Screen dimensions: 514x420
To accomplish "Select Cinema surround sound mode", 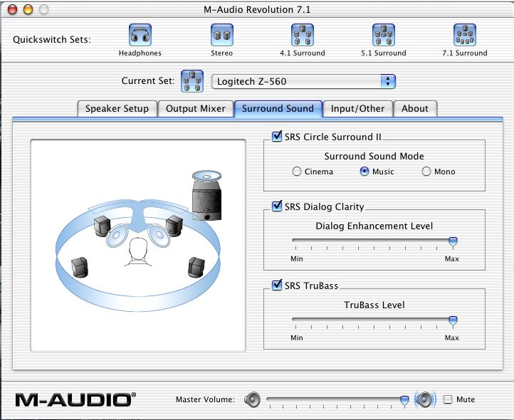I will click(296, 172).
